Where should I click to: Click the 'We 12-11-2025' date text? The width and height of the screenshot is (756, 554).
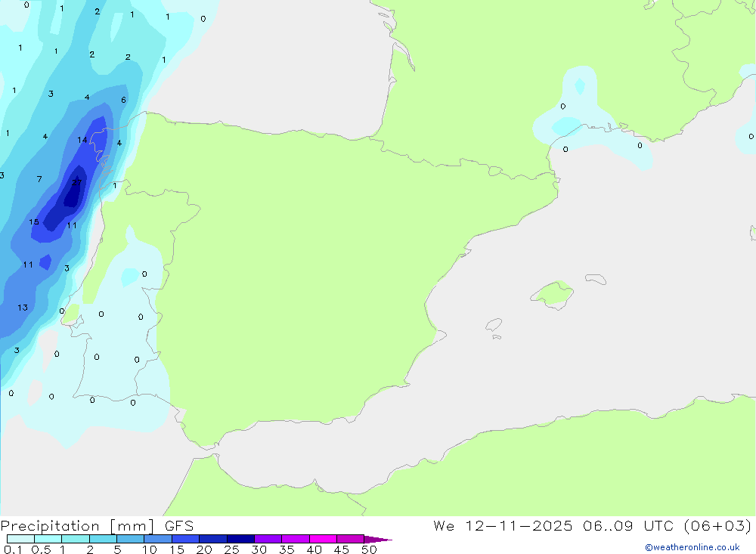503,525
